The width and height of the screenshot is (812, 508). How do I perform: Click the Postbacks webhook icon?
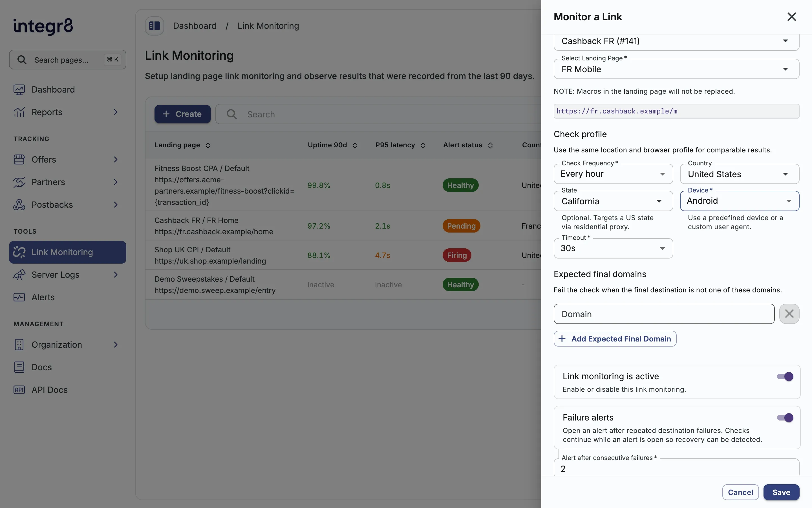pos(19,205)
